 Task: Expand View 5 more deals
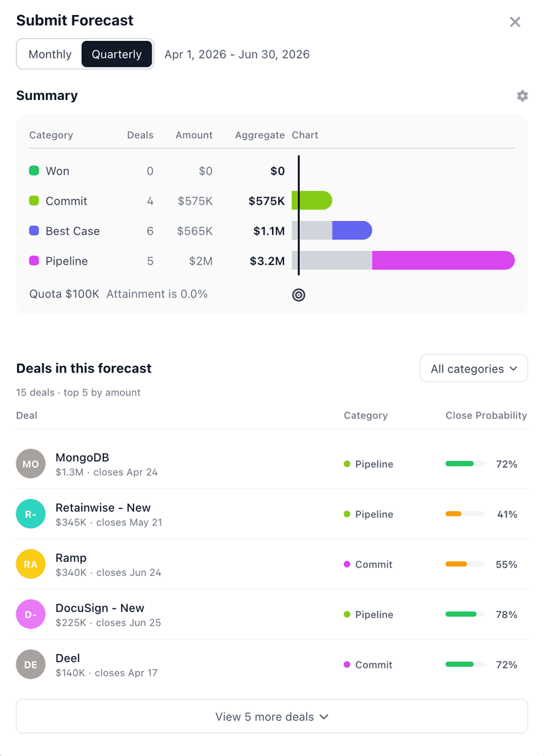pos(271,717)
